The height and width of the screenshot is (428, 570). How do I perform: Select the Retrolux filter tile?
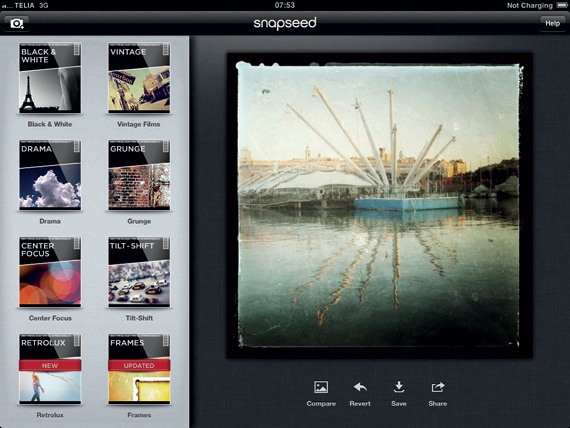(x=50, y=369)
